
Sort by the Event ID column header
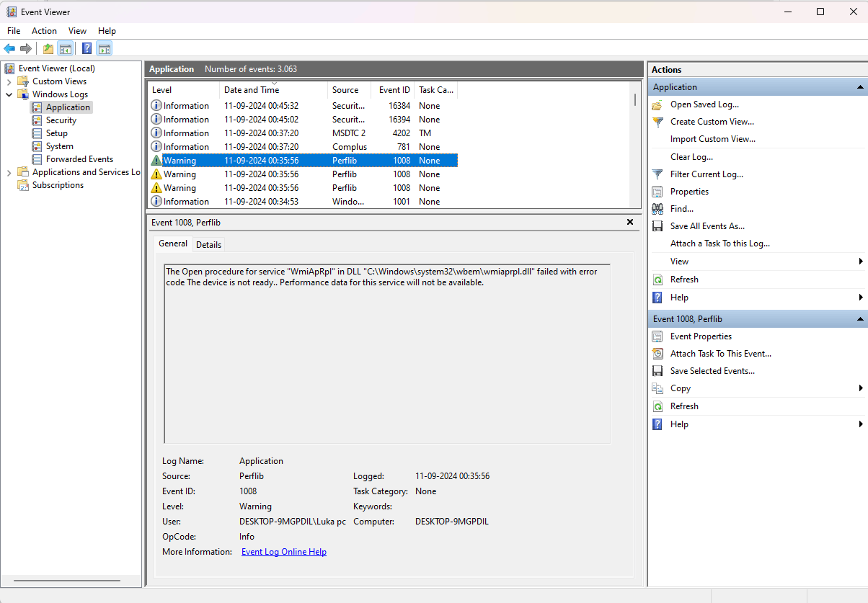click(x=392, y=90)
